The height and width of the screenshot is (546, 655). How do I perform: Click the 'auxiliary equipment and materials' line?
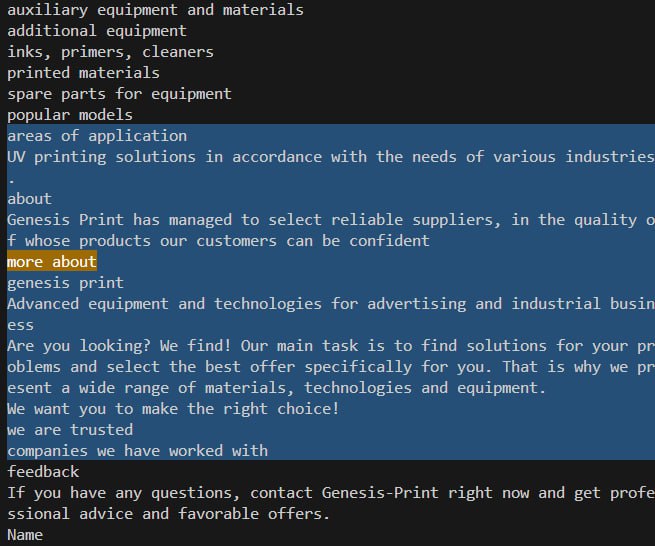click(155, 10)
